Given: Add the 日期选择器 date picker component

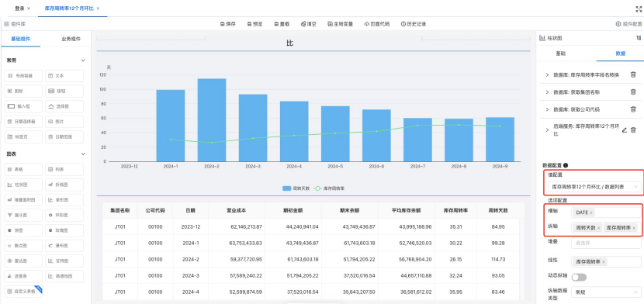Looking at the screenshot, I should pyautogui.click(x=23, y=122).
